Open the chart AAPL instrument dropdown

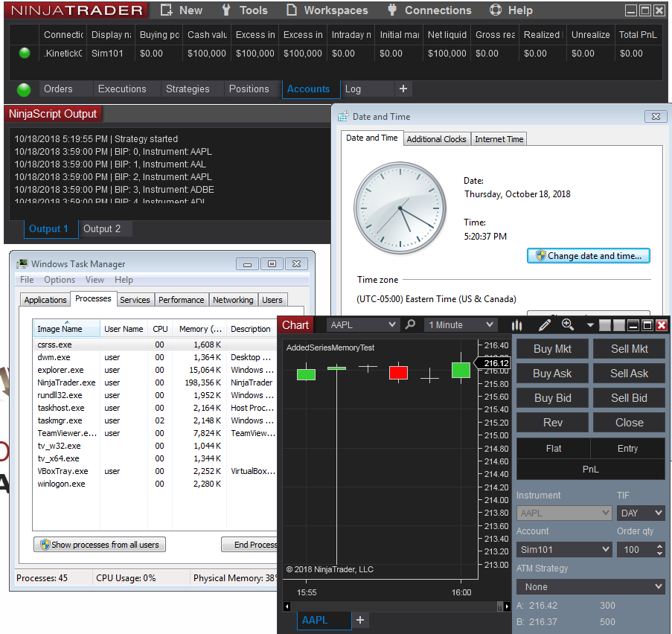pos(363,325)
